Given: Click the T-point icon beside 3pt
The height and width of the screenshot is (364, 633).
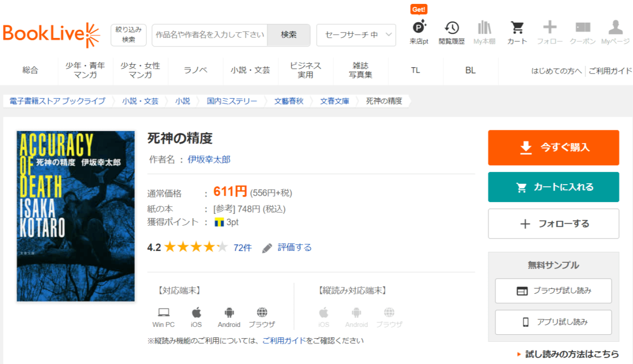Looking at the screenshot, I should 219,222.
